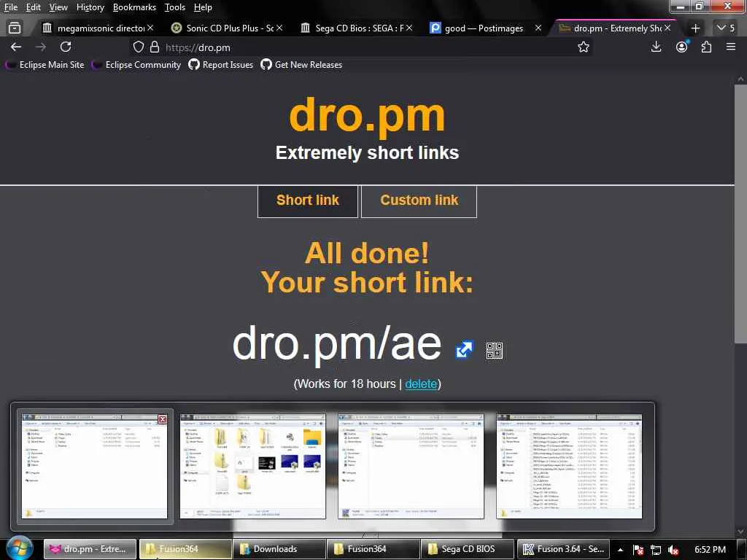The height and width of the screenshot is (560, 747).
Task: Click the tracking protection shield icon
Action: (138, 47)
